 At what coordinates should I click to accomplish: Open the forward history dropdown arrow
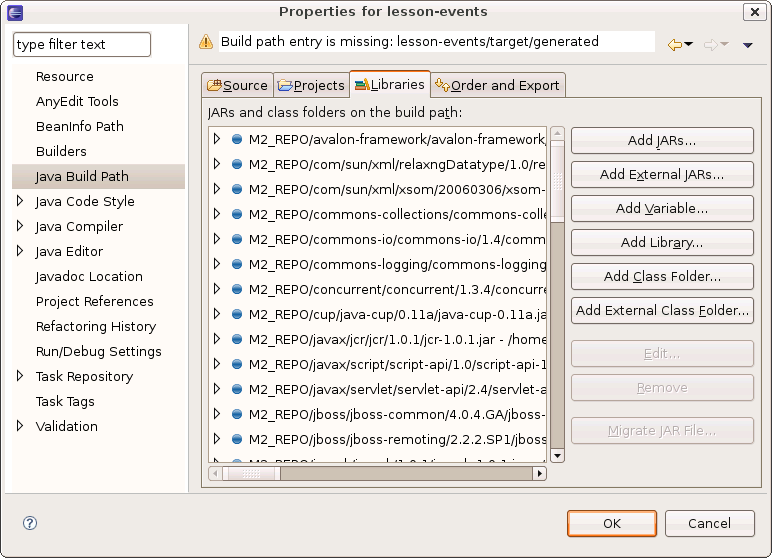pyautogui.click(x=724, y=44)
